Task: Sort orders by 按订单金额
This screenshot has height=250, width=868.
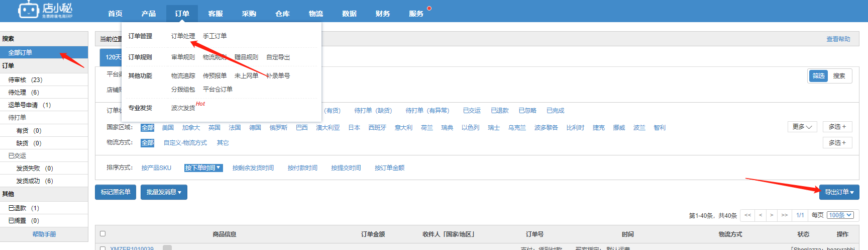Action: pos(389,168)
